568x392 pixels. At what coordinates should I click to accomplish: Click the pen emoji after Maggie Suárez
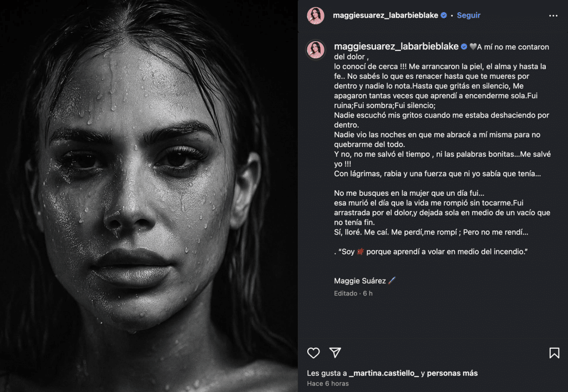[392, 281]
